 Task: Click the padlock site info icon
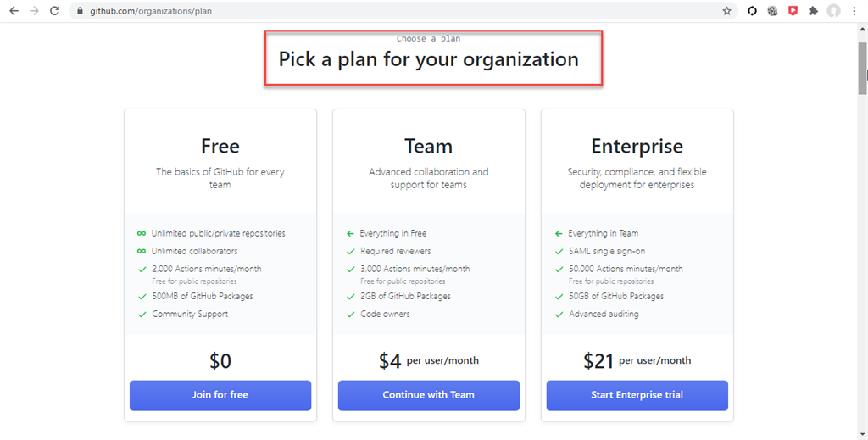point(81,11)
